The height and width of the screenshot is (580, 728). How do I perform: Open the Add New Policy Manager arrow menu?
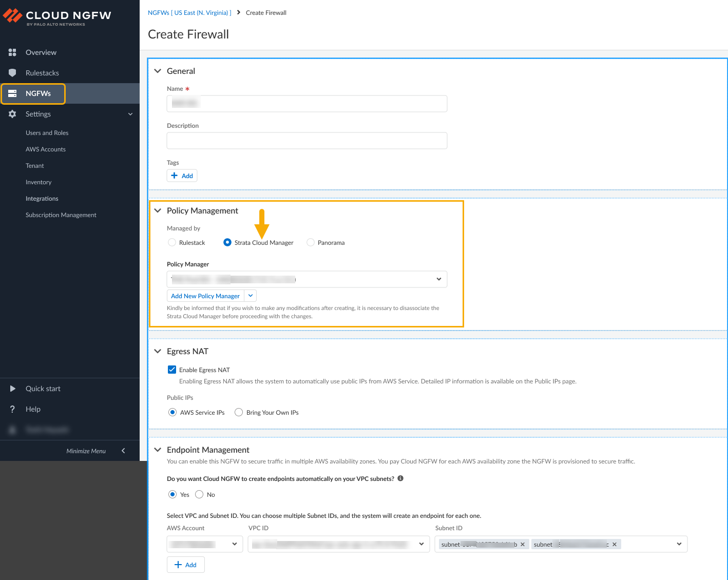tap(251, 296)
